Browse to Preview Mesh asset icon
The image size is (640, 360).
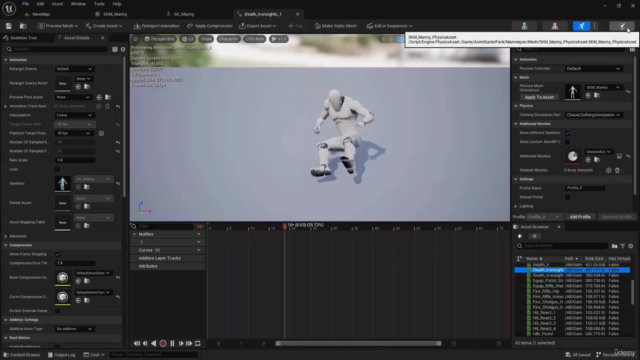click(597, 96)
